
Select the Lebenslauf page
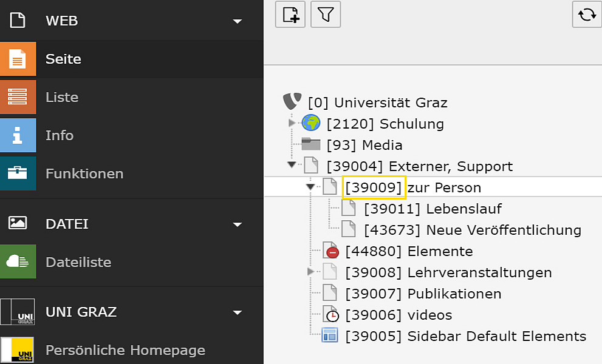[433, 209]
